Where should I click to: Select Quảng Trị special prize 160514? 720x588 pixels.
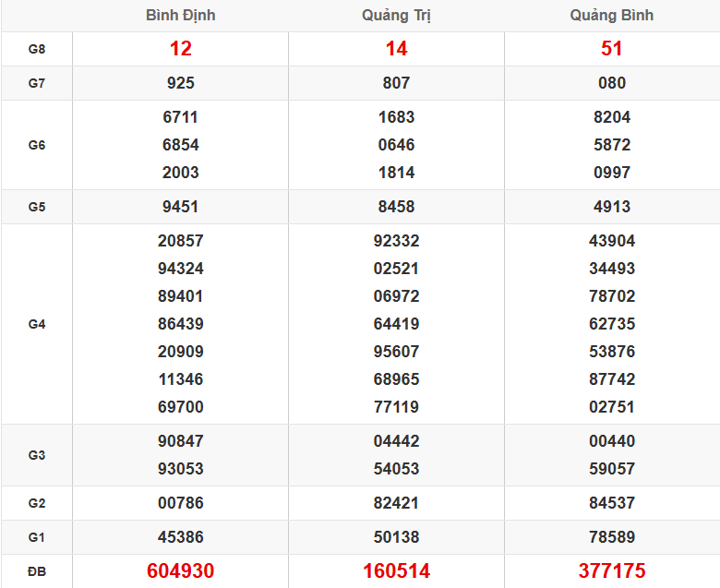tap(396, 571)
